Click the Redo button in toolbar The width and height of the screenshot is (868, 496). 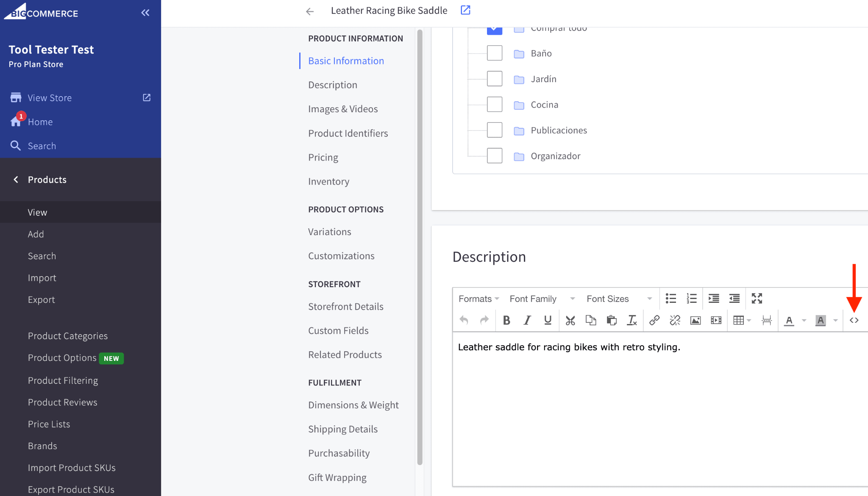coord(484,320)
